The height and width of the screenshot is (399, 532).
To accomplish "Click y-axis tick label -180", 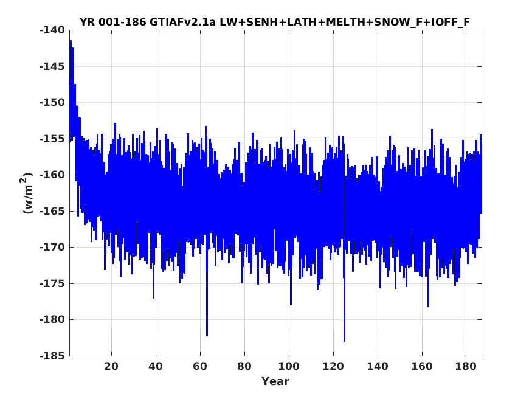I will pos(52,319).
